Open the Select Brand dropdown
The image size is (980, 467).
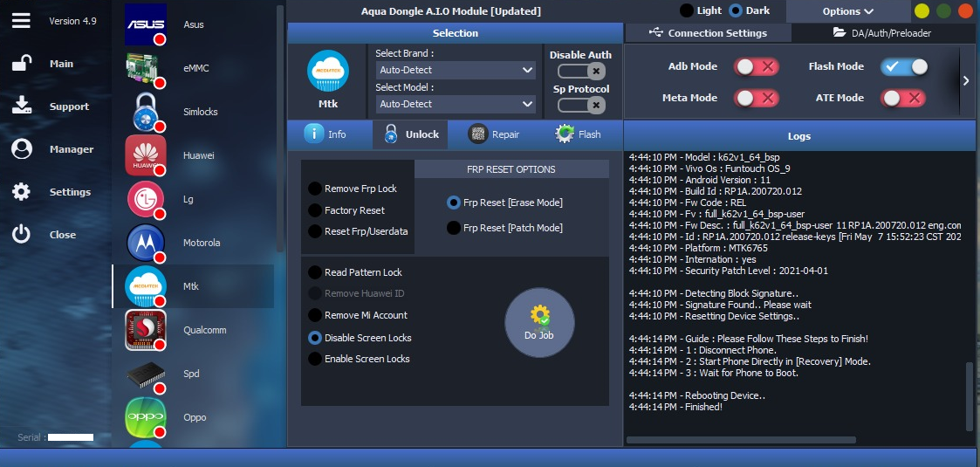coord(456,70)
